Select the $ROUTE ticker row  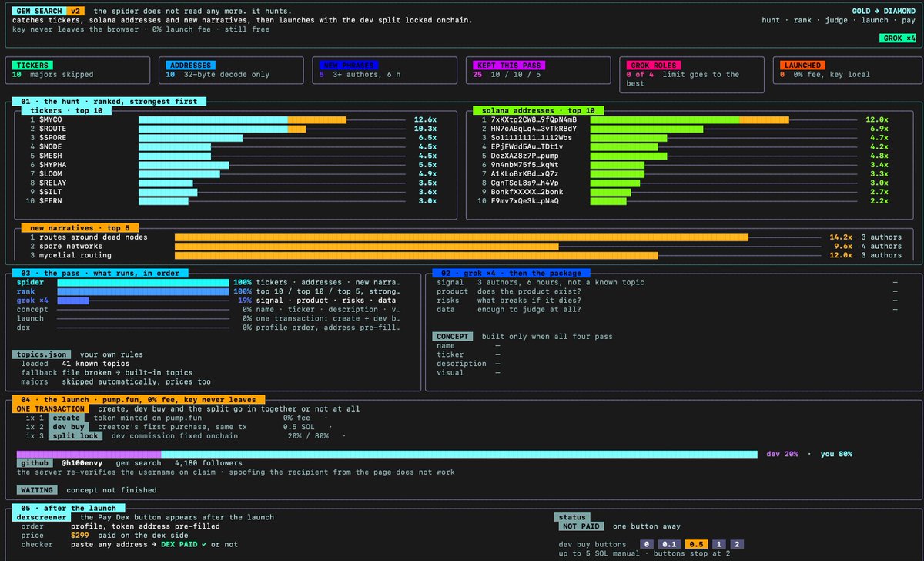(x=231, y=129)
